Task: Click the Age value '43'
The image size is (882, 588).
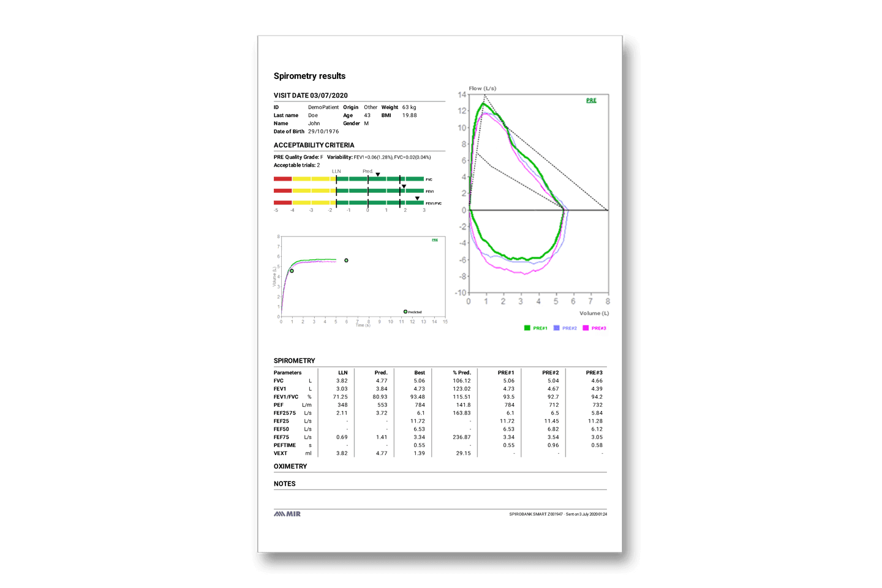Action: (367, 115)
